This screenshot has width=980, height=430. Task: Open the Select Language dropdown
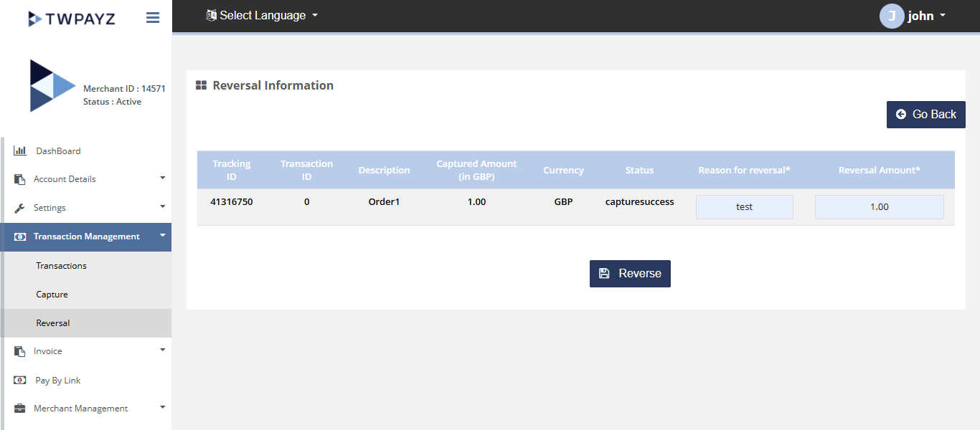tap(262, 16)
